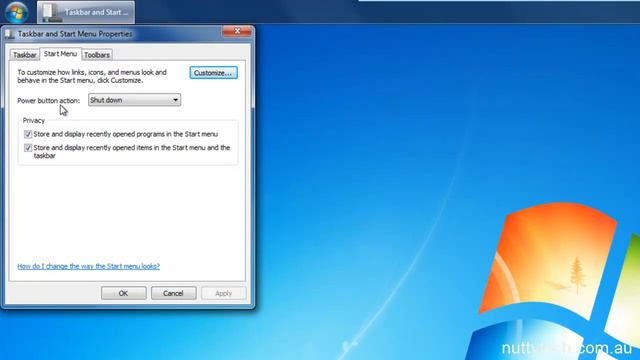Viewport: 640px width, 360px height.
Task: Click the Privacy group label
Action: [33, 120]
